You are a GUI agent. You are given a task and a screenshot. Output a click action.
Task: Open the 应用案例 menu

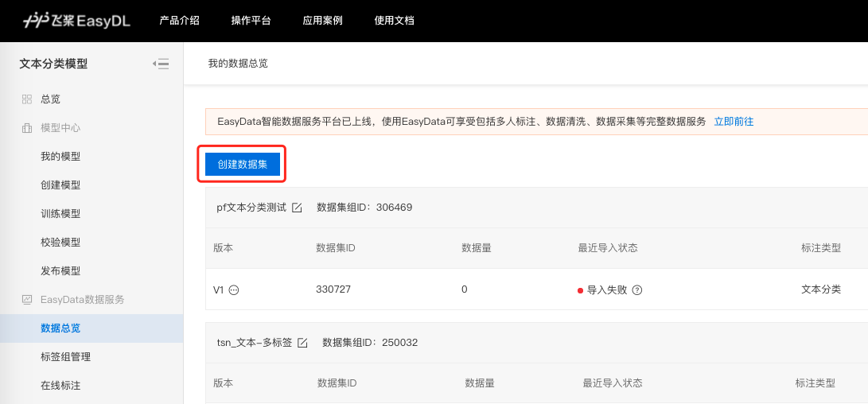[323, 21]
